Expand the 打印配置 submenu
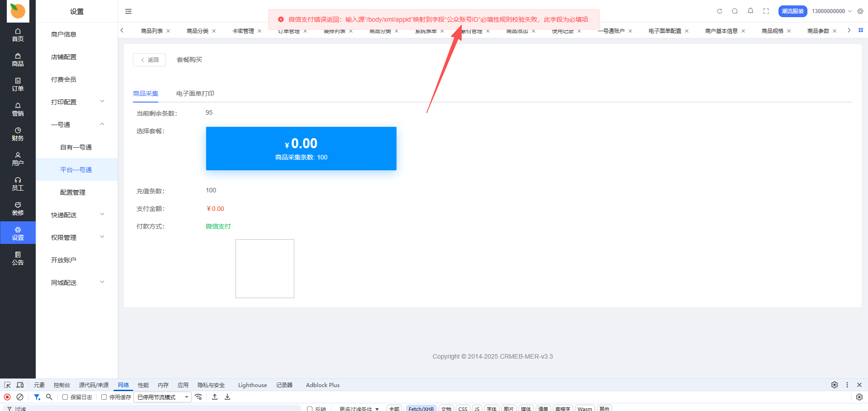Image resolution: width=868 pixels, height=411 pixels. pyautogui.click(x=77, y=102)
